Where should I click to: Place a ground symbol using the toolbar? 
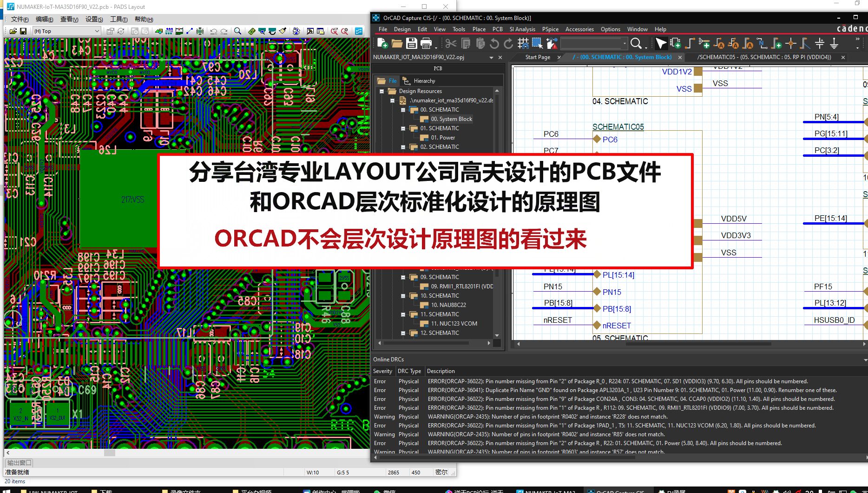point(834,43)
